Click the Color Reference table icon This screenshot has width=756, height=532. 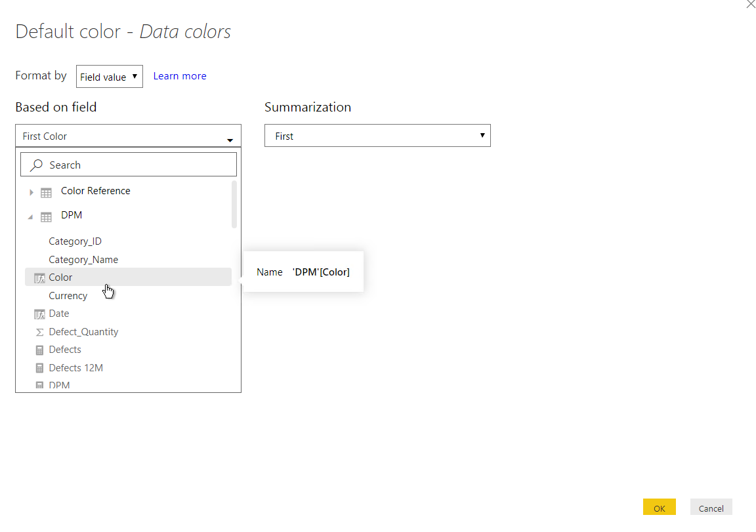pos(47,193)
